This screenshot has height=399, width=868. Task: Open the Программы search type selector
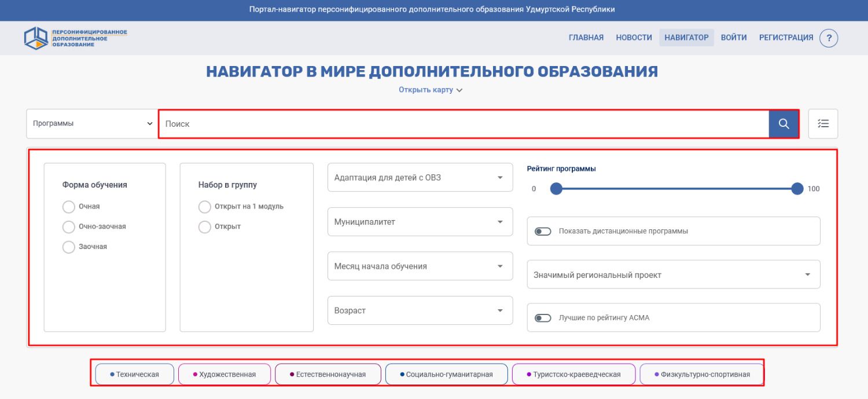(x=92, y=124)
